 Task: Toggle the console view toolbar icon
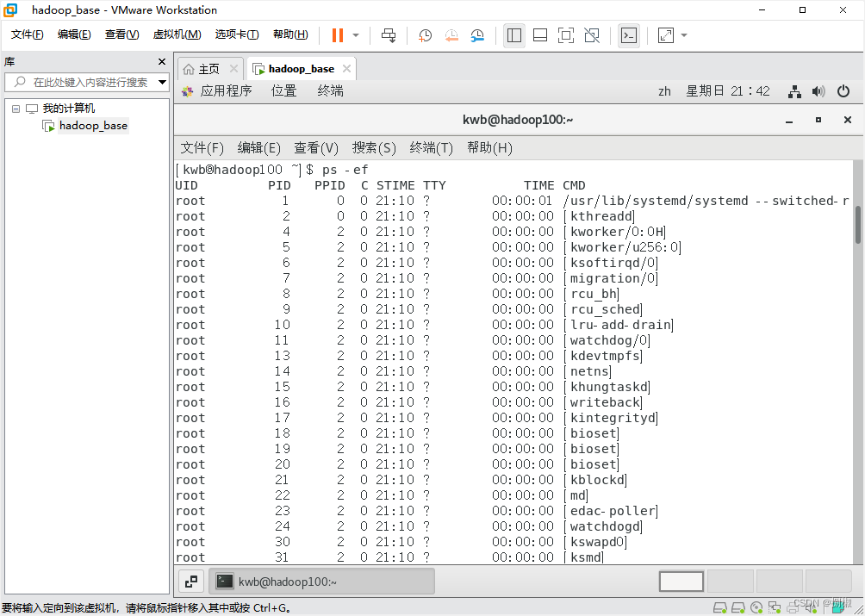click(629, 35)
